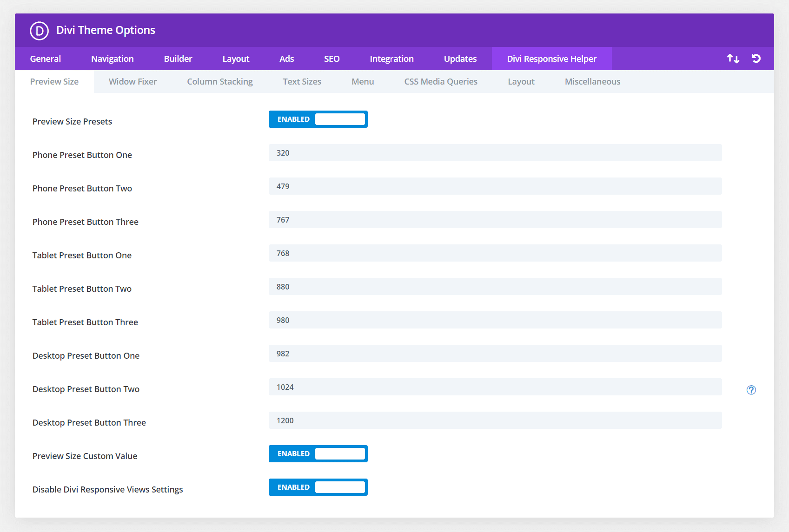
Task: Click the Divi logo icon
Action: (x=39, y=31)
